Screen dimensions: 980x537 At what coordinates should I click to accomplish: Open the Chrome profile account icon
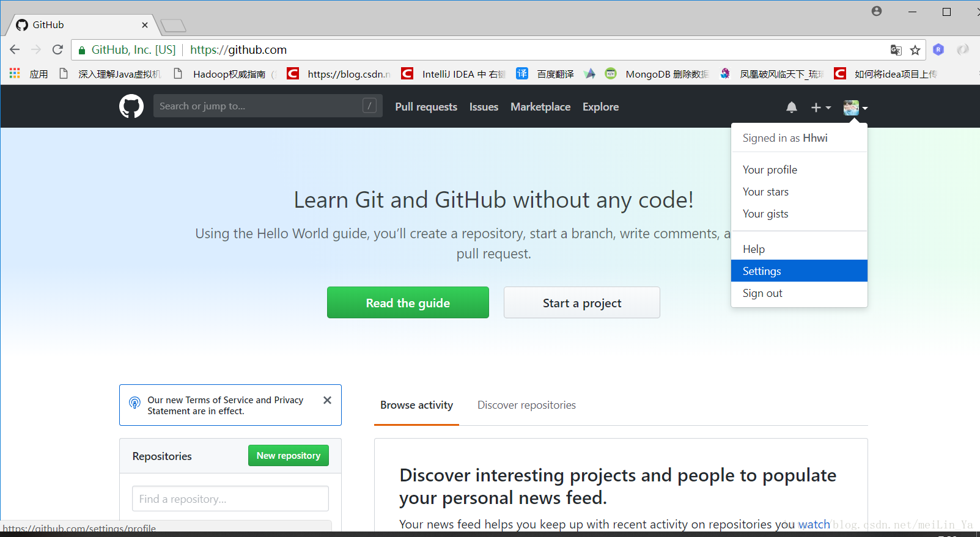tap(877, 11)
